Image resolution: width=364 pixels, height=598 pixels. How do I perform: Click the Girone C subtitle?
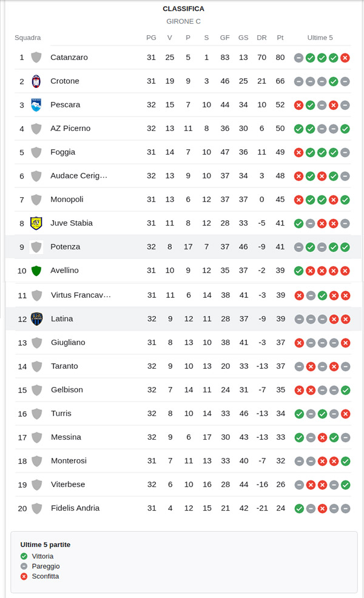click(183, 21)
